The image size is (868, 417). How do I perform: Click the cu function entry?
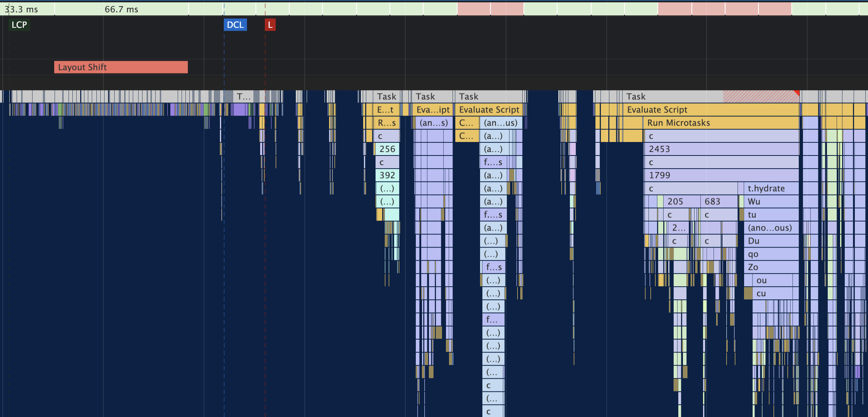(773, 294)
